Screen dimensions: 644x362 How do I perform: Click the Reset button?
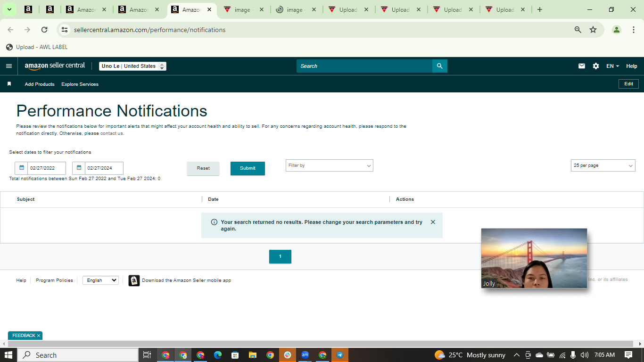click(x=203, y=168)
